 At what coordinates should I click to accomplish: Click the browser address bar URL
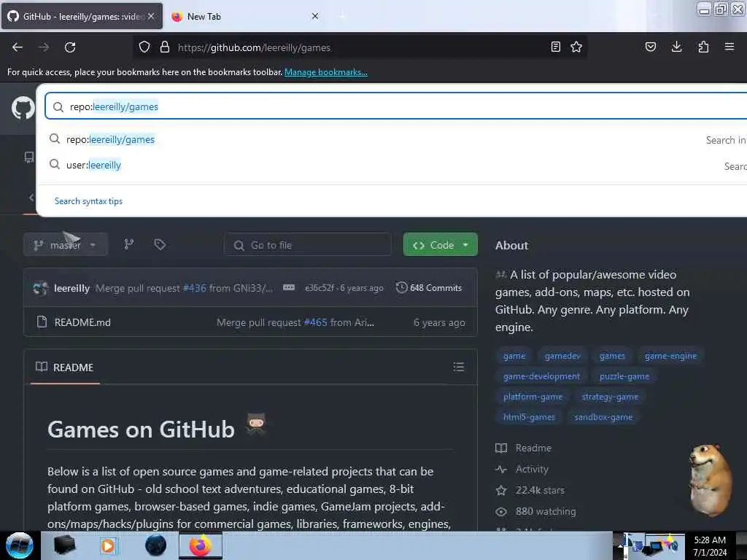pos(254,47)
